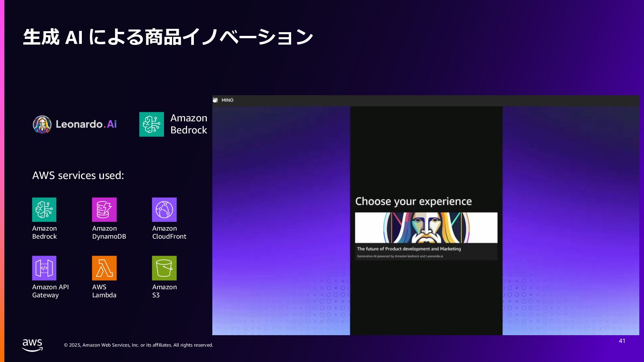This screenshot has height=362, width=644.
Task: Click the slide title '生成 AI による商品イノベーション'
Action: (x=168, y=37)
